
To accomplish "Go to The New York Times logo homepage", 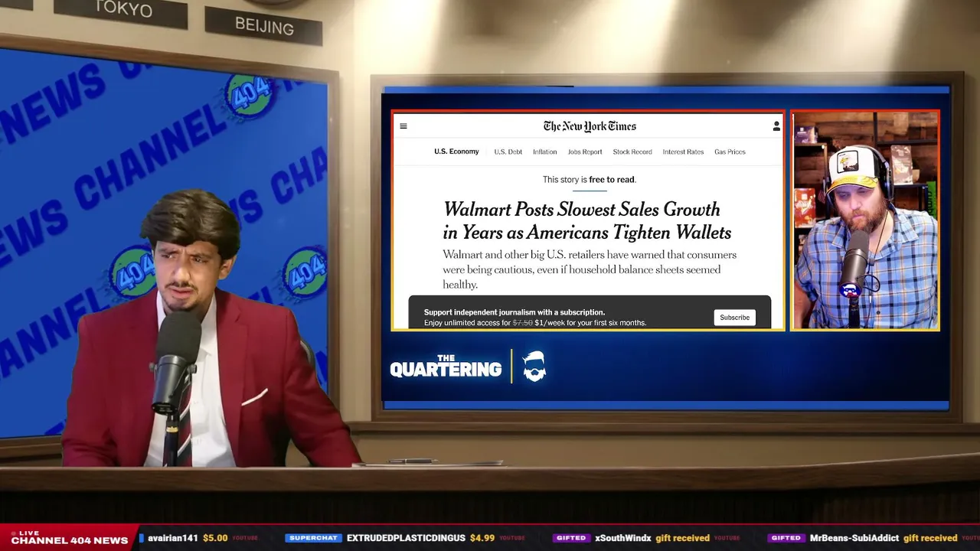I will (590, 126).
